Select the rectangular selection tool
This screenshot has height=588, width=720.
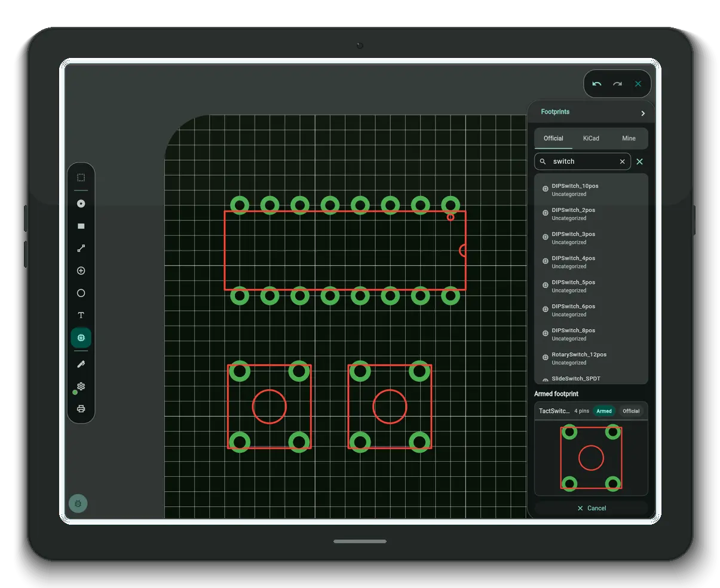point(81,177)
